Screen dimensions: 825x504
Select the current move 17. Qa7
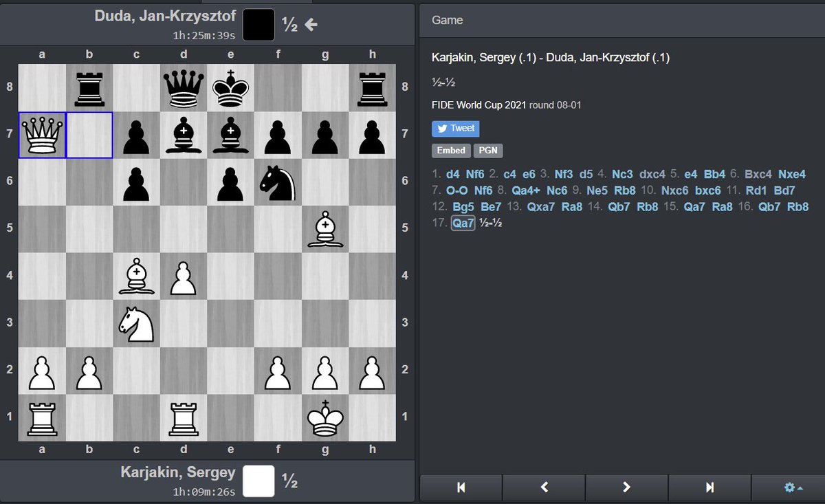463,223
